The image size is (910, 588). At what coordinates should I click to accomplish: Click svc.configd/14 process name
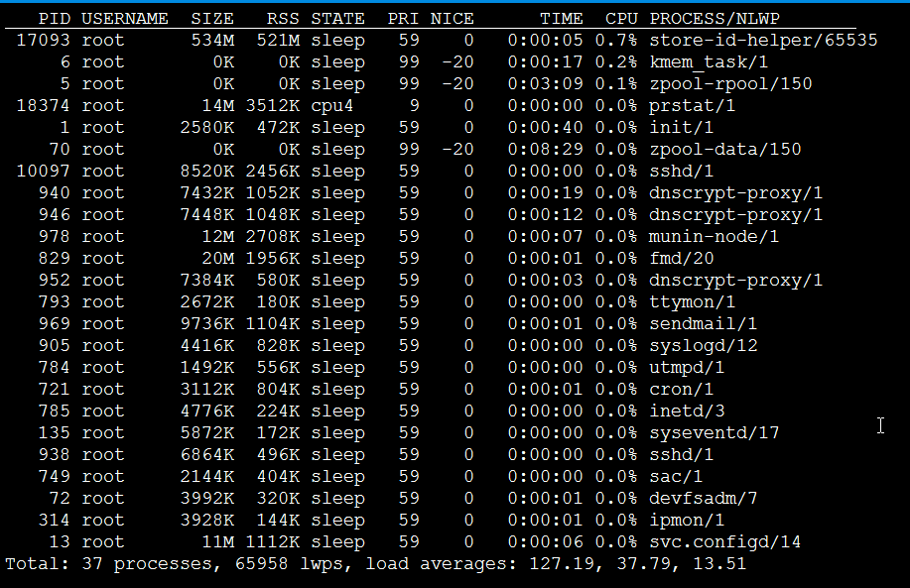click(725, 542)
